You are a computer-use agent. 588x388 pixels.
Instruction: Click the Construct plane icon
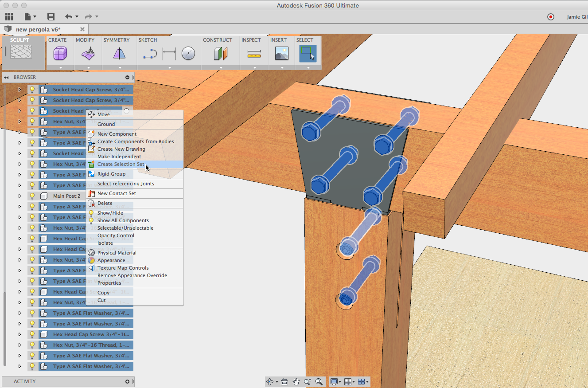tap(220, 54)
